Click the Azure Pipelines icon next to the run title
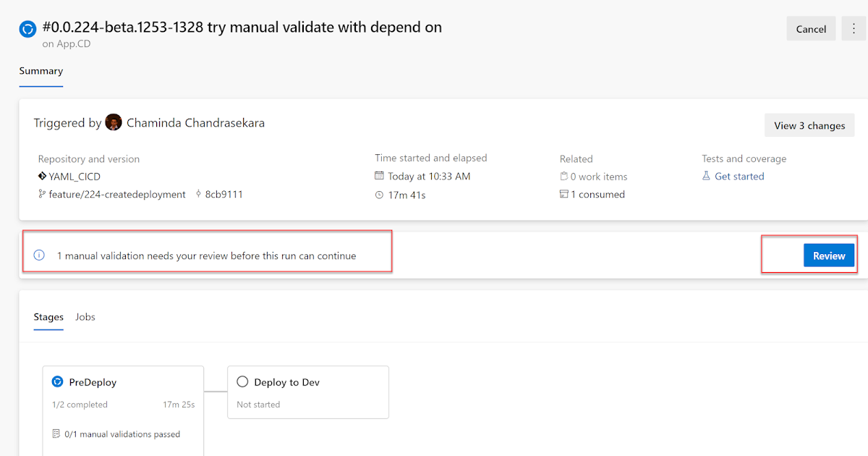The width and height of the screenshot is (868, 456). pyautogui.click(x=26, y=28)
